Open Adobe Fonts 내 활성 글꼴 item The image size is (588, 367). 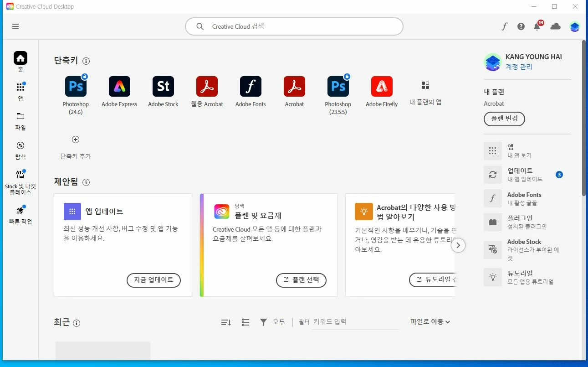527,198
